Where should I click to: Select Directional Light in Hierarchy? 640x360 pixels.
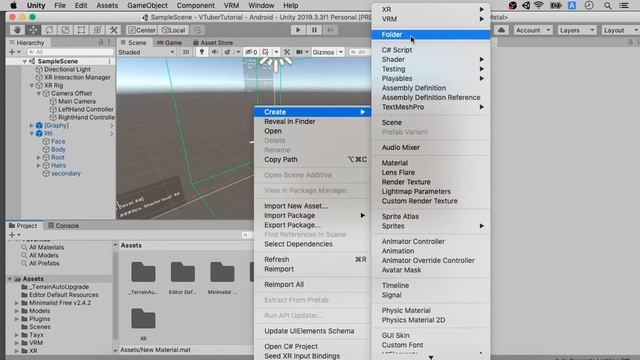coord(67,69)
